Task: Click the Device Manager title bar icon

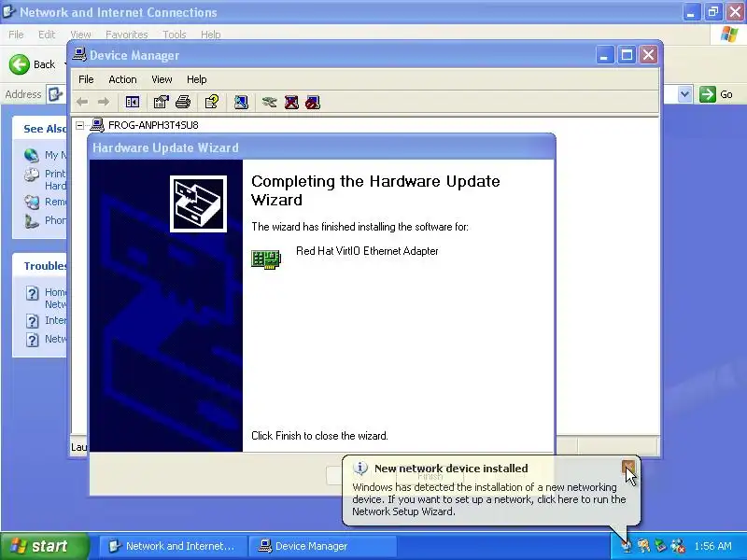Action: pos(79,55)
